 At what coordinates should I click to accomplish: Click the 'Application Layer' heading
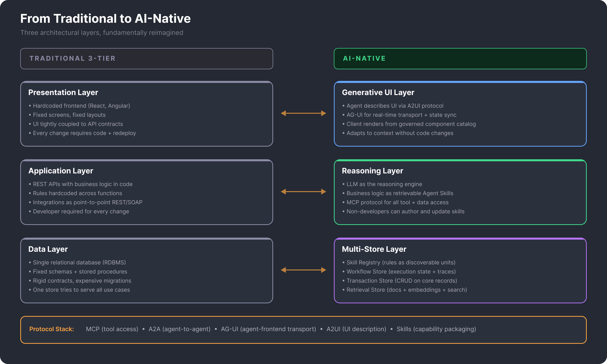click(x=61, y=171)
